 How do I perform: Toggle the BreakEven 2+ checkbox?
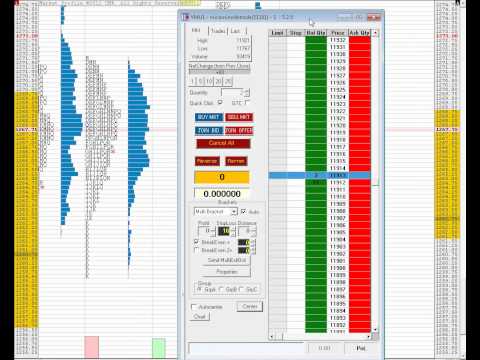click(x=196, y=250)
